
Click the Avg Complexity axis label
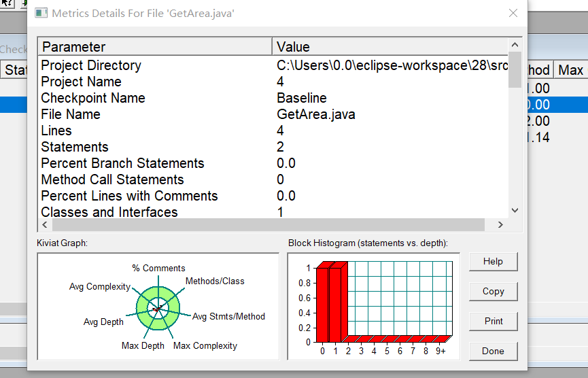pos(100,286)
